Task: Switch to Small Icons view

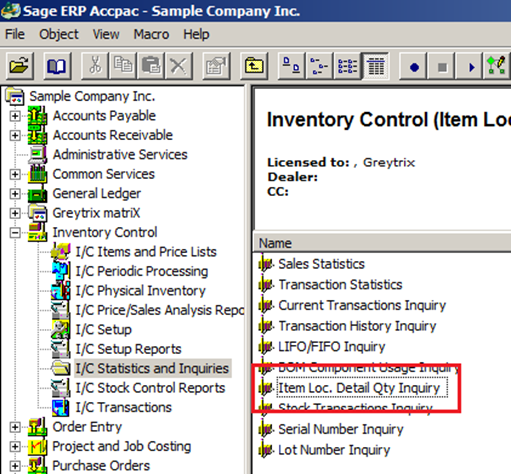Action: 320,65
